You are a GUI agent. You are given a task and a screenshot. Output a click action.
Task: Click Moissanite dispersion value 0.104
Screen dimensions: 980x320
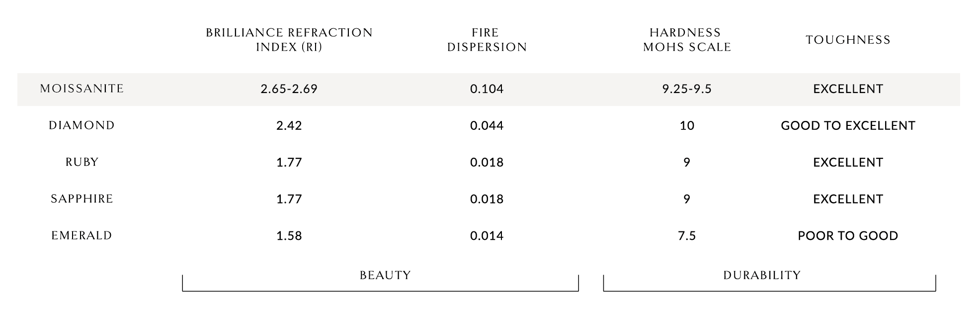click(487, 89)
